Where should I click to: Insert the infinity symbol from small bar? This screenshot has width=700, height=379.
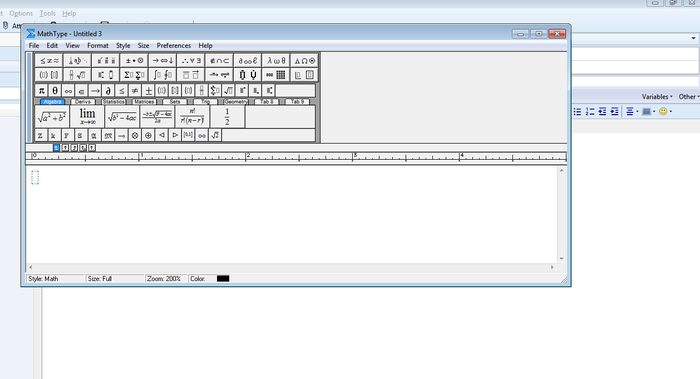click(68, 91)
